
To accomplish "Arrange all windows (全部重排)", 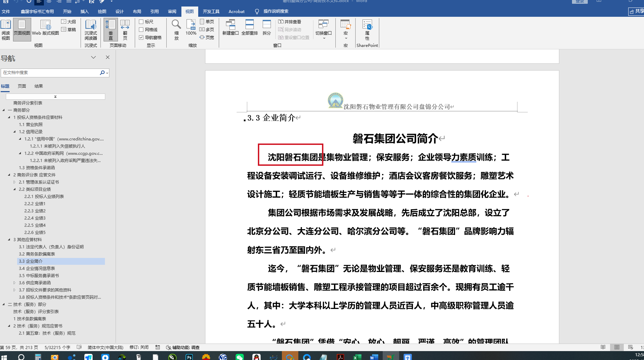I will (x=250, y=27).
